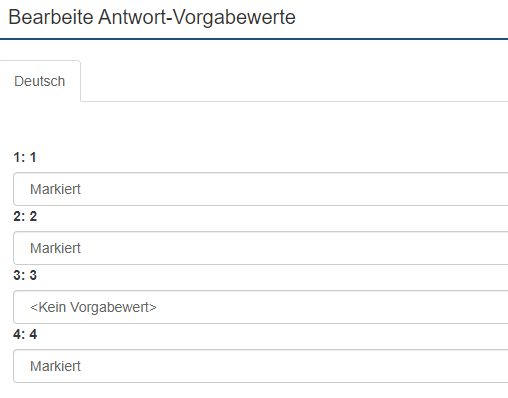Click the empty tab strip beside Deutsch
508x398 pixels.
click(x=294, y=81)
